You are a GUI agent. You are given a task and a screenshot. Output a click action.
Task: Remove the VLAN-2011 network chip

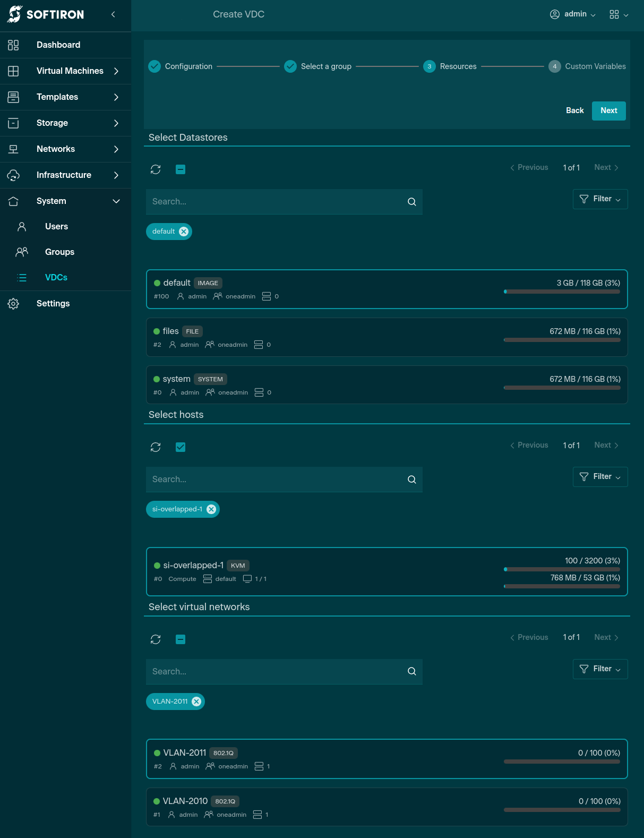[x=196, y=702]
